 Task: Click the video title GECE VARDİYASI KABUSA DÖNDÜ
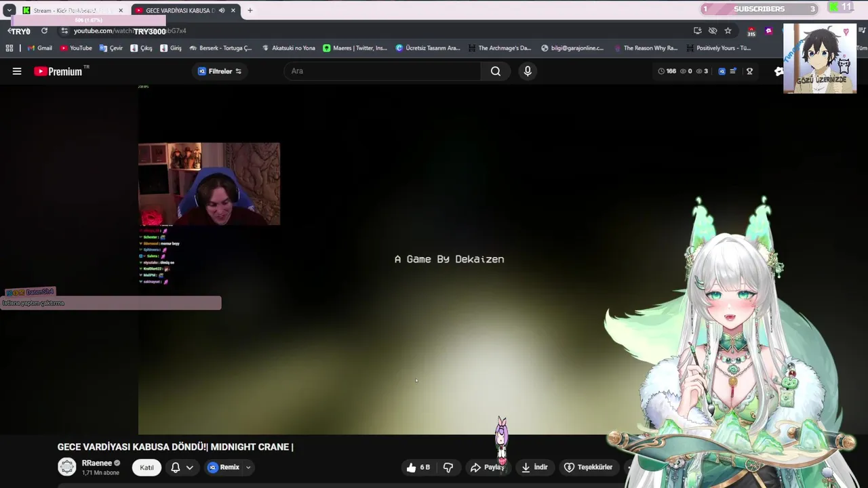(175, 447)
